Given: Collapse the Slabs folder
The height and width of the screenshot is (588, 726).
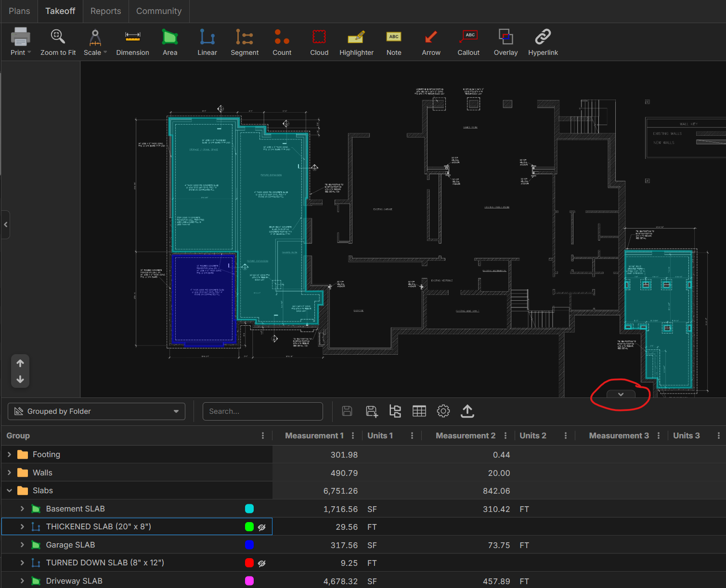Looking at the screenshot, I should point(9,491).
